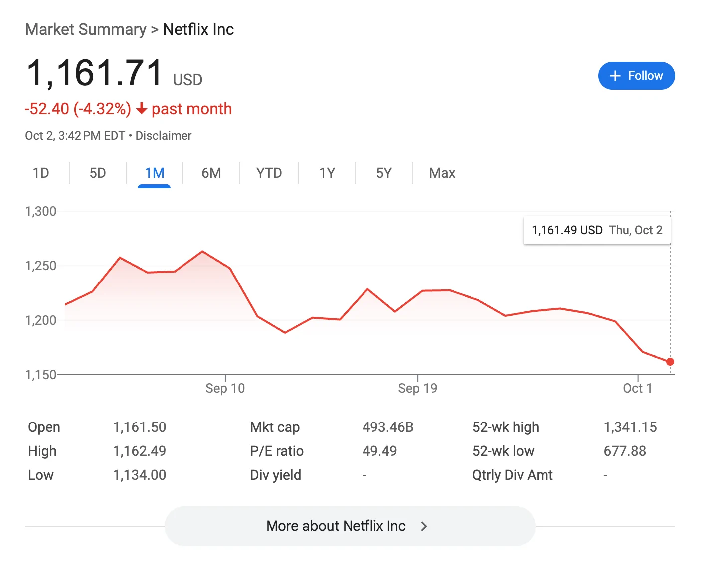This screenshot has height=564, width=728.
Task: Click the chevron next to More about Netflix
Action: (x=424, y=526)
